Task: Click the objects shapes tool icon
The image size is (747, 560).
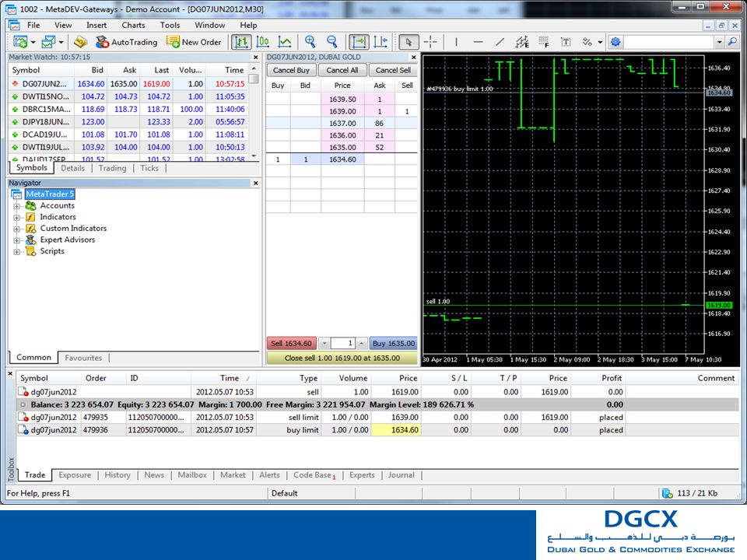Action: click(587, 42)
